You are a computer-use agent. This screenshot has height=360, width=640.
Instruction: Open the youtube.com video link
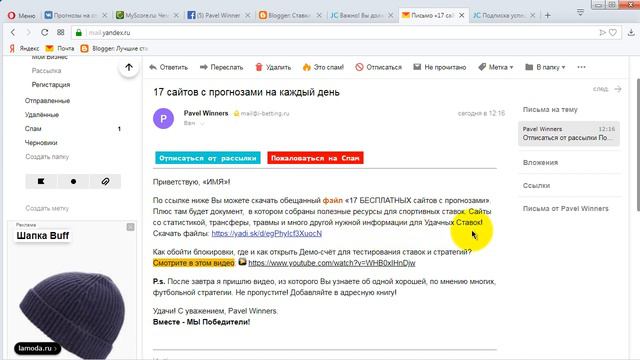click(x=331, y=263)
